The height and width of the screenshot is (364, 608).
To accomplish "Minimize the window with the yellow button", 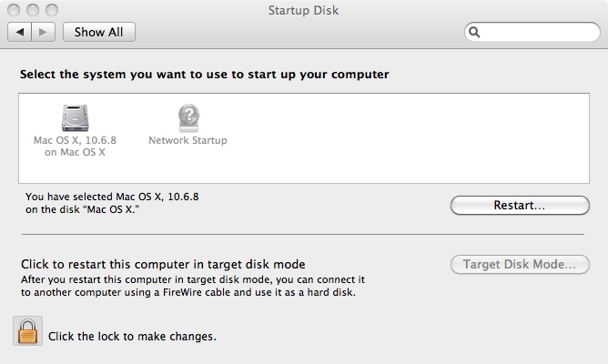I will click(33, 10).
